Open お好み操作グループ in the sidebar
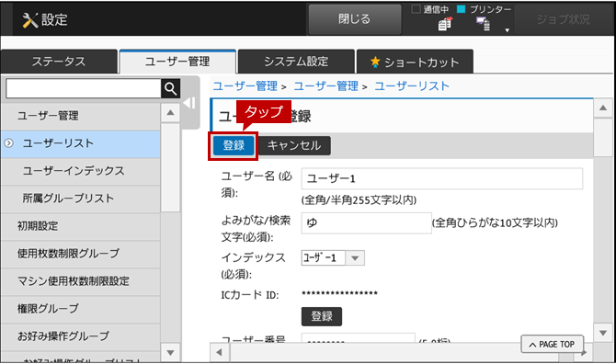616x364 pixels. click(81, 336)
